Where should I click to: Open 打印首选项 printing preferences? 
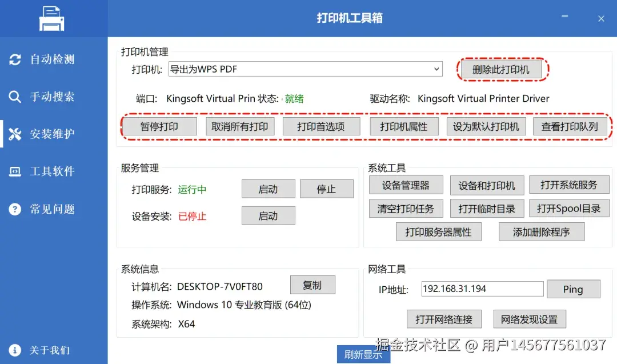click(321, 126)
